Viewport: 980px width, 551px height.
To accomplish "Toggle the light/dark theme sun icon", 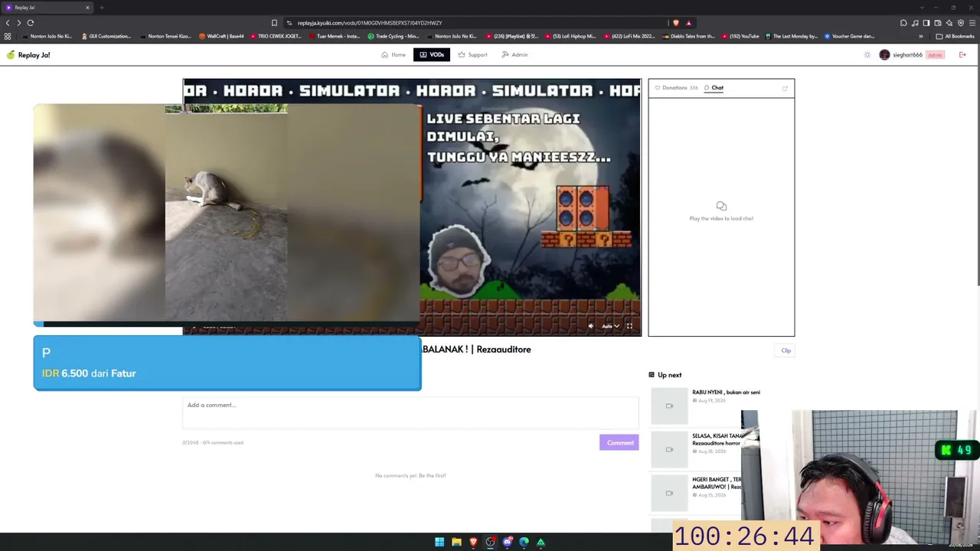I will pos(867,55).
